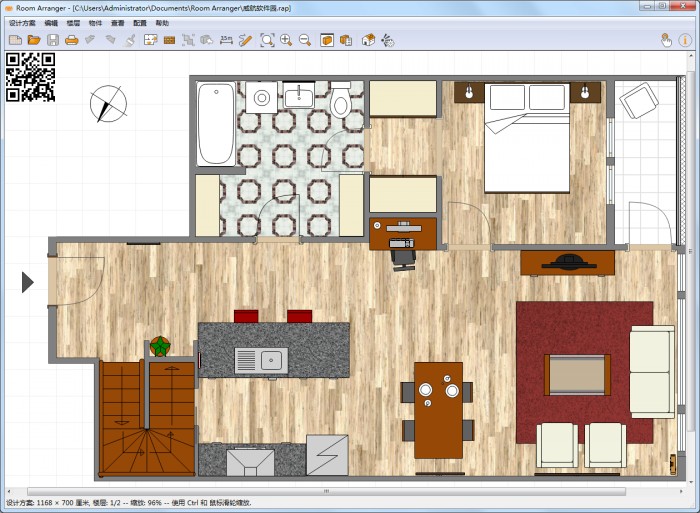Open a project via the folder icon
This screenshot has height=513, width=700.
(x=34, y=41)
